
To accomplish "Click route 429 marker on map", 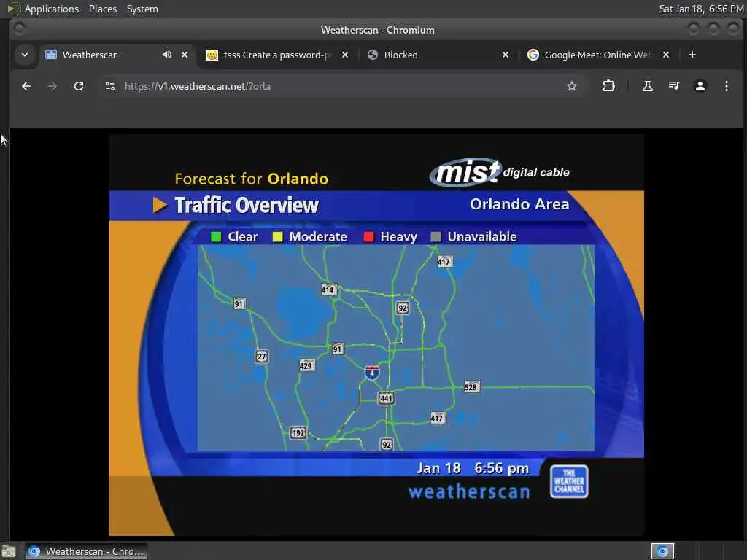I will [306, 365].
